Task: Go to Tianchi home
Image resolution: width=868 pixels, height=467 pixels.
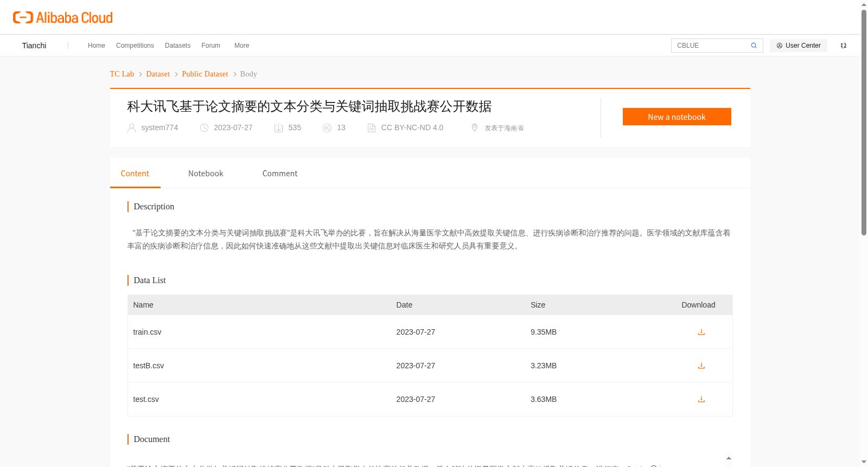Action: click(34, 46)
